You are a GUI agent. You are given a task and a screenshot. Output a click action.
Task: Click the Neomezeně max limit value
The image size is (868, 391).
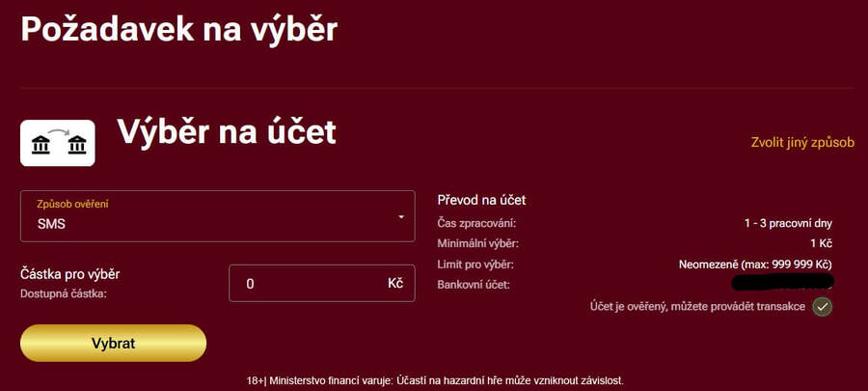(x=754, y=264)
